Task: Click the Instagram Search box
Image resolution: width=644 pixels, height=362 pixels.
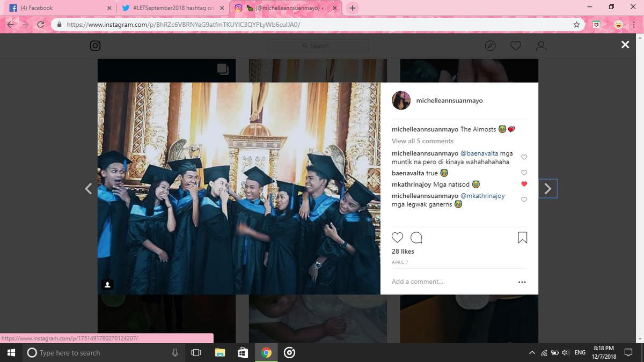Action: 318,46
